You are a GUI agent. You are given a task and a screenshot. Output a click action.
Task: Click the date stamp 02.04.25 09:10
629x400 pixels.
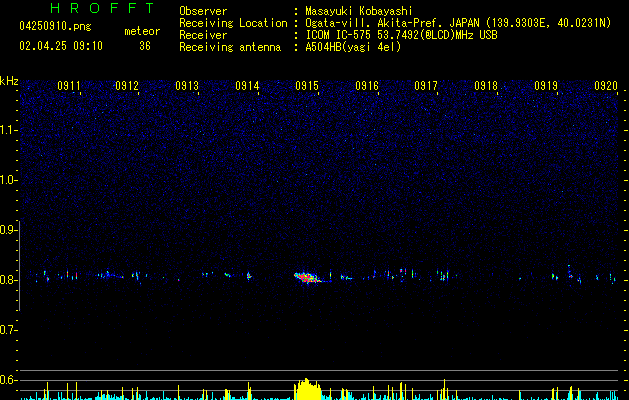pyautogui.click(x=61, y=46)
